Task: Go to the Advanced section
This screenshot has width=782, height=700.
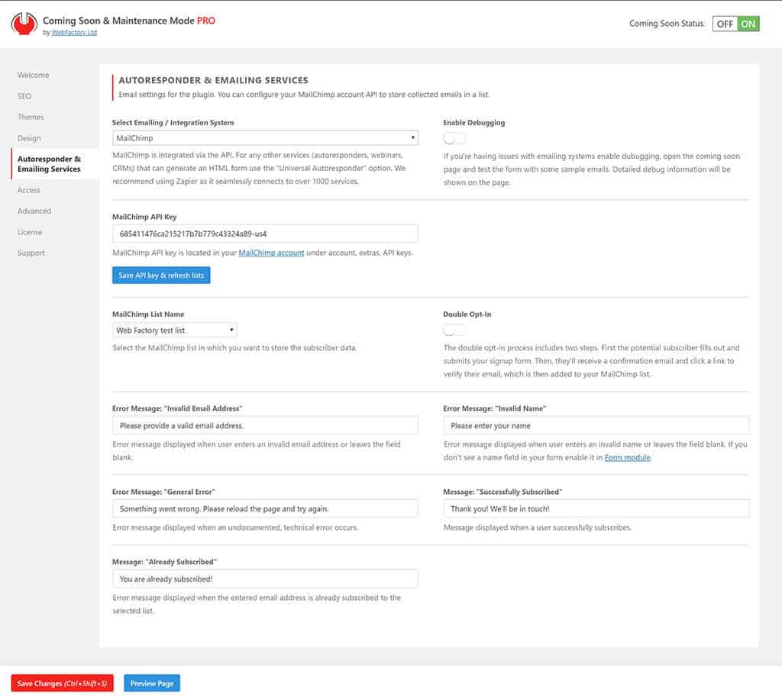Action: pyautogui.click(x=34, y=211)
